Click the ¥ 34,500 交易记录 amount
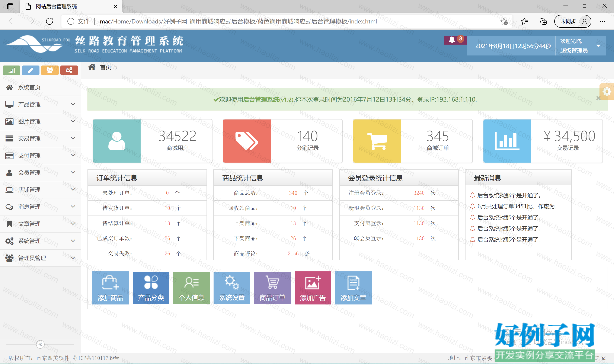 pos(569,136)
